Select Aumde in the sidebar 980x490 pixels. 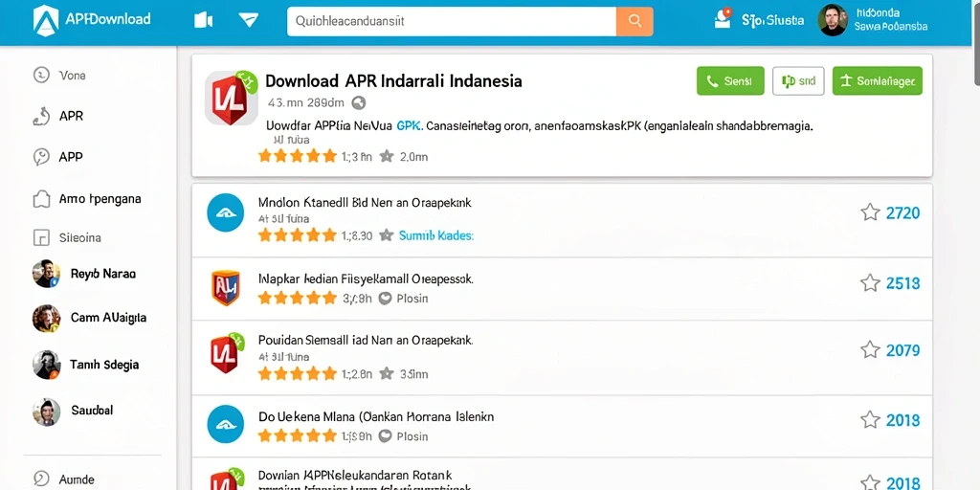(77, 480)
